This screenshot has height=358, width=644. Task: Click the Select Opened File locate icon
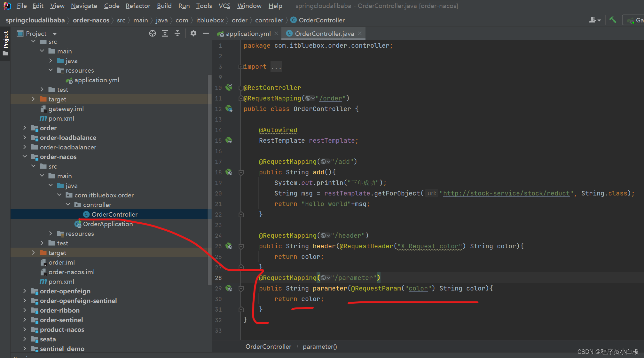click(153, 33)
